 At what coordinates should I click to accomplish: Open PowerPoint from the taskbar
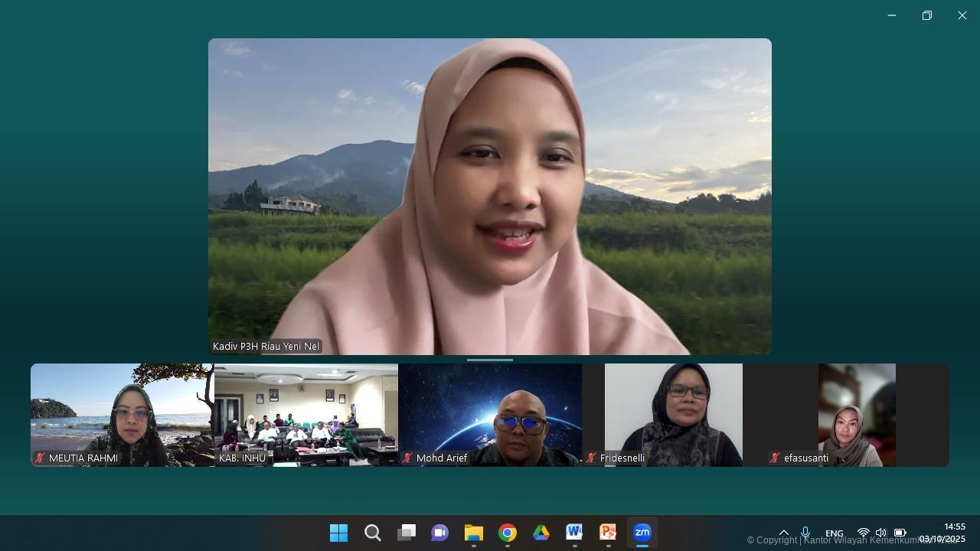(x=608, y=533)
